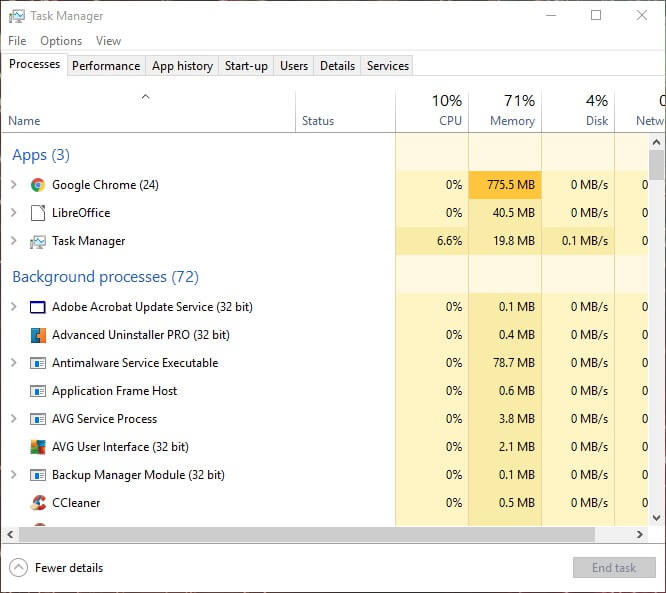Screen dimensions: 666x593
Task: Select the AVG User Interface (32 bit) name
Action: (x=120, y=447)
